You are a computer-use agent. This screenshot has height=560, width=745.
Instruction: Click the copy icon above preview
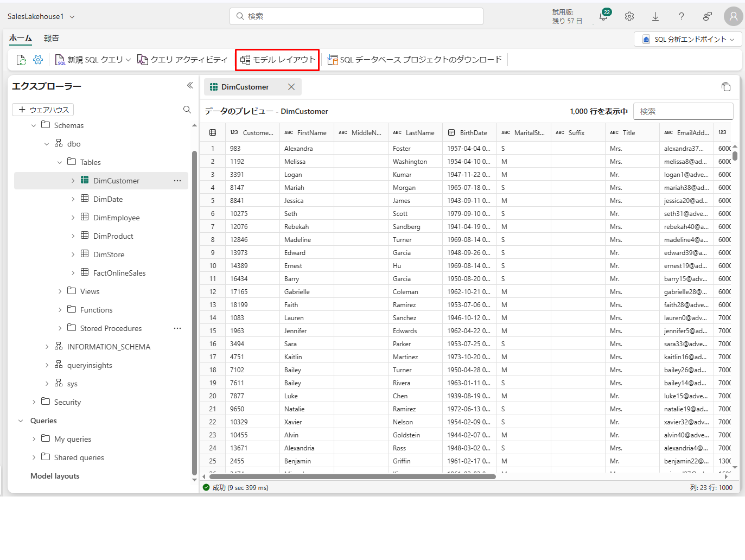point(726,87)
